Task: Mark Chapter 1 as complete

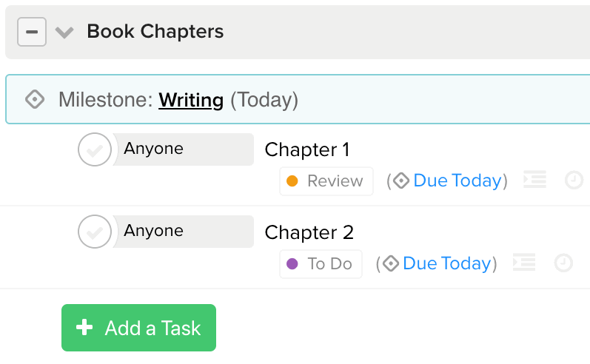Action: click(x=95, y=149)
